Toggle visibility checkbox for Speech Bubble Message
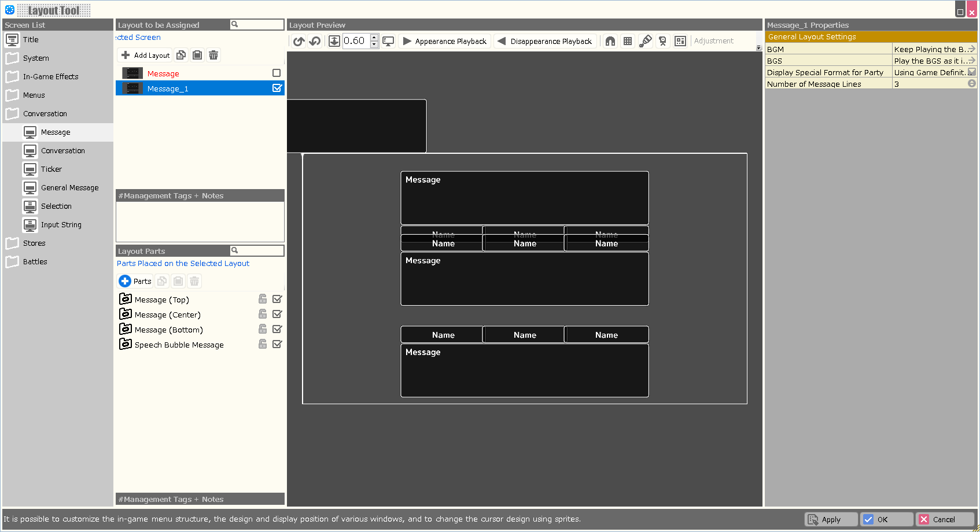Viewport: 980px width, 532px height. pyautogui.click(x=277, y=344)
